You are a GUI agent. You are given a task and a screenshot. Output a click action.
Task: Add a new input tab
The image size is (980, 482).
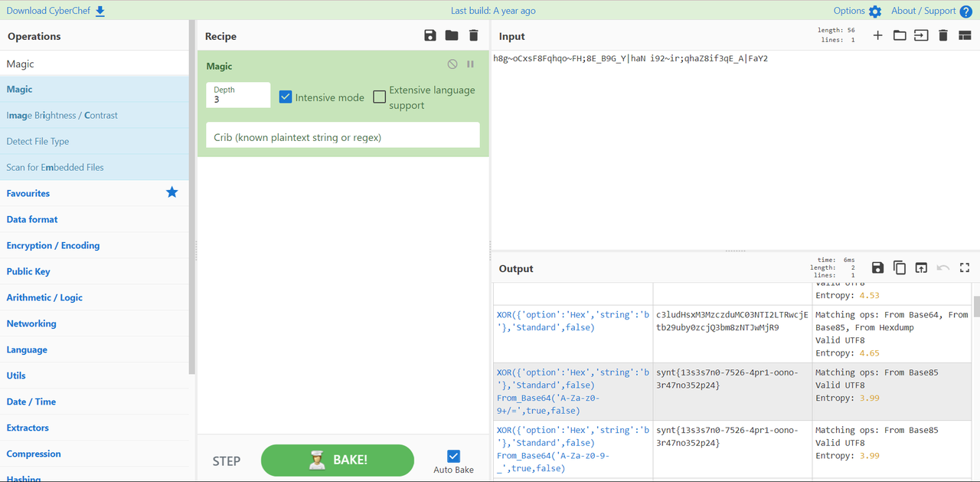[x=877, y=36]
